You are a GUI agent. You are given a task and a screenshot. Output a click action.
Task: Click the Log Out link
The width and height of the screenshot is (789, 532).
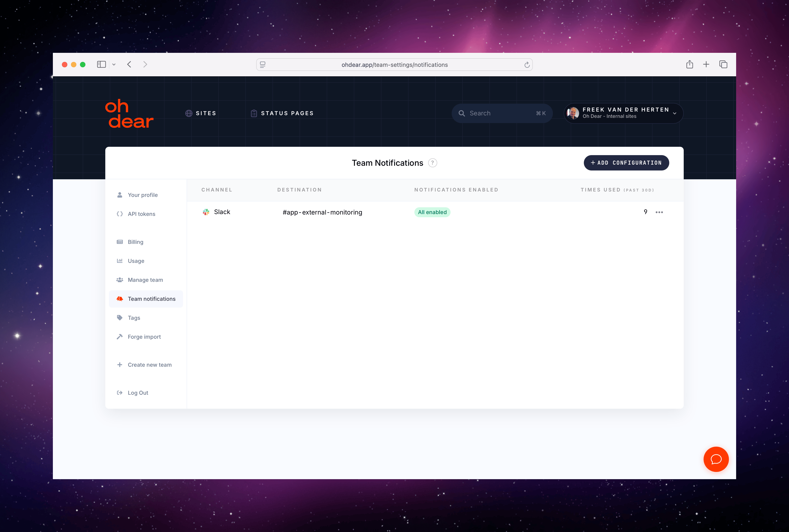pyautogui.click(x=146, y=393)
